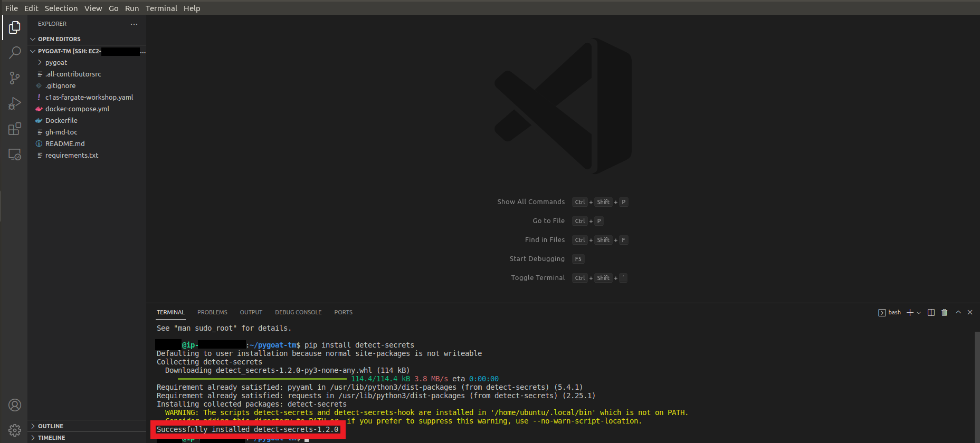Screen dimensions: 980x443
Task: Click 'Collecting detect-secrets' terminal line
Action: 210,362
